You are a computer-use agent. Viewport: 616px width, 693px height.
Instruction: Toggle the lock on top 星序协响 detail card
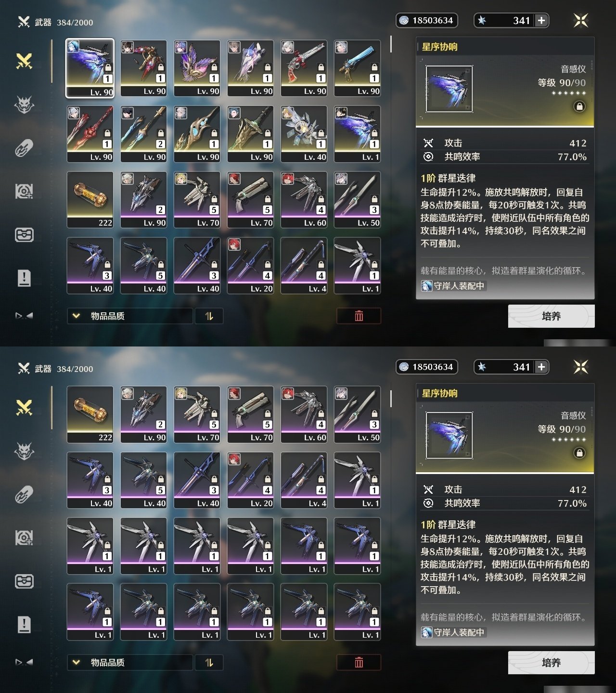point(579,106)
